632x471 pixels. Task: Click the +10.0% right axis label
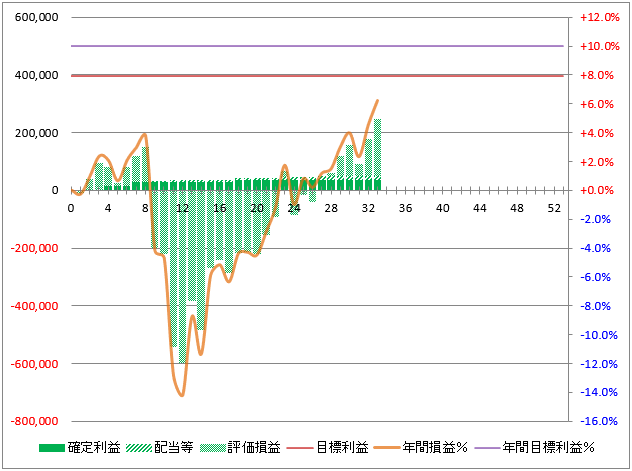coord(600,46)
